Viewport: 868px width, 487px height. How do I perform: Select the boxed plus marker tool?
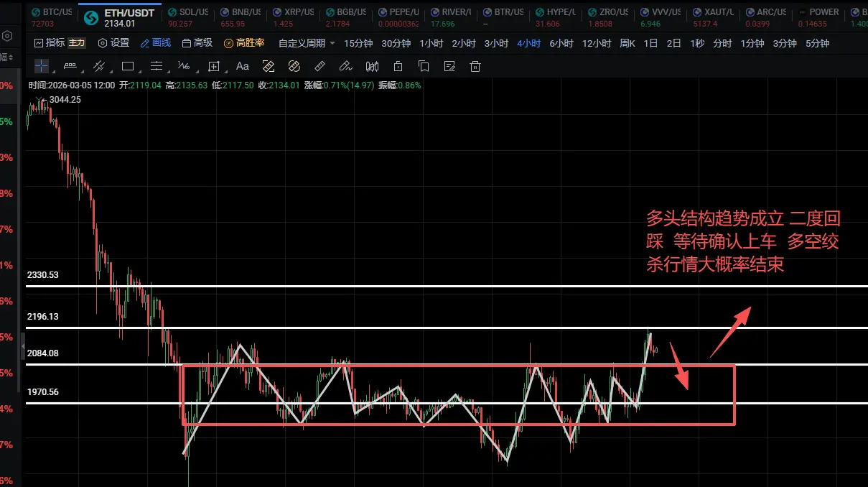point(213,67)
